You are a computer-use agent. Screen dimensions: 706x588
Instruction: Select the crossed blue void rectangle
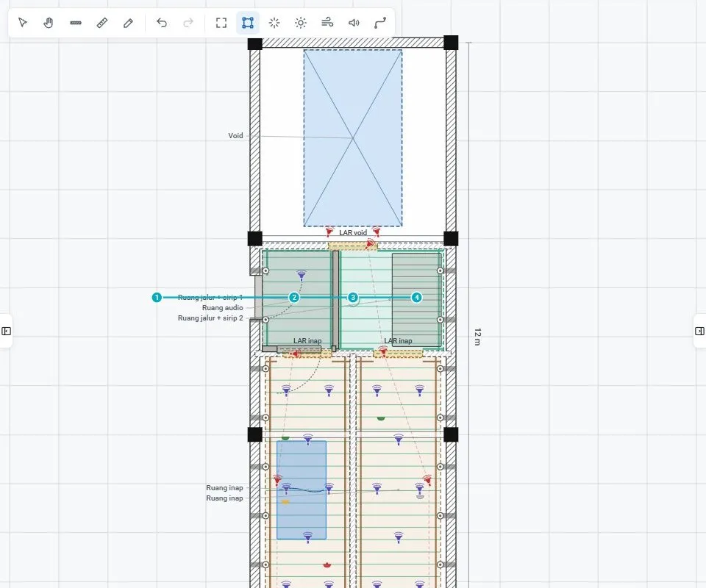pos(353,137)
